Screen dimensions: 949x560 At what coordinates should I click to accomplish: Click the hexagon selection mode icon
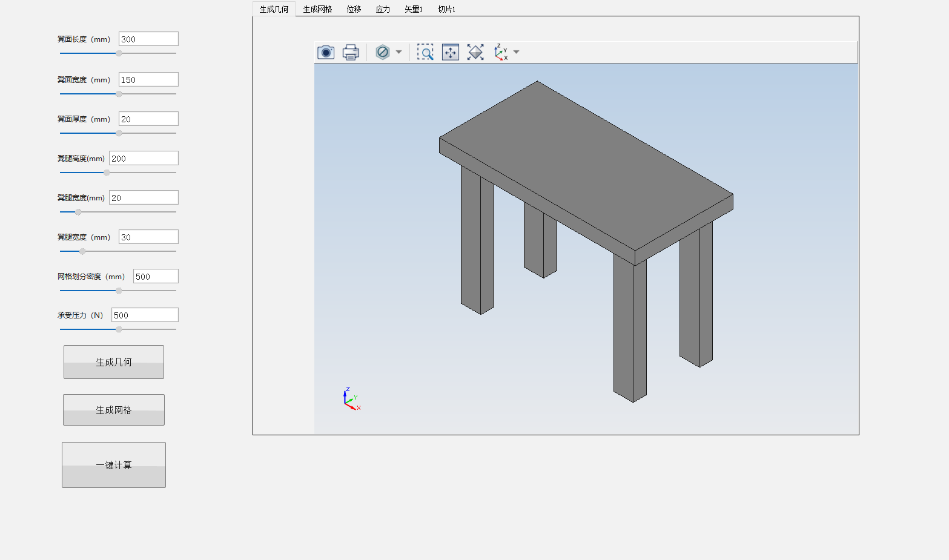[x=383, y=52]
